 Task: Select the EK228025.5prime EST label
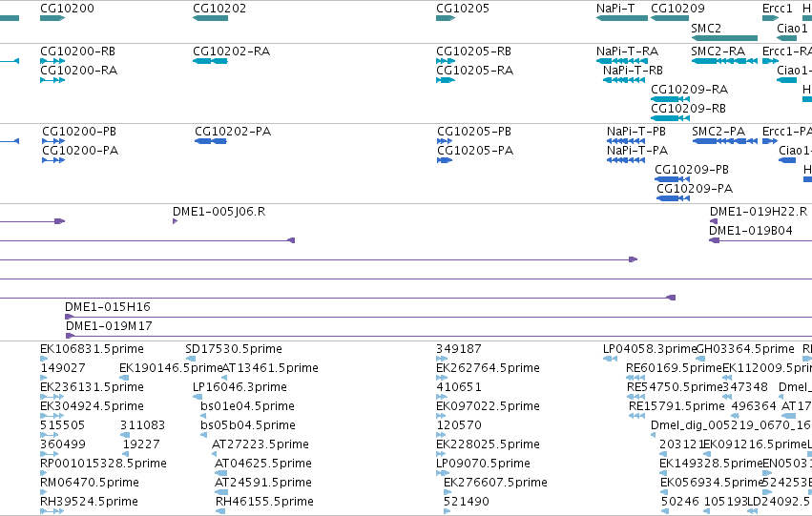coord(488,445)
